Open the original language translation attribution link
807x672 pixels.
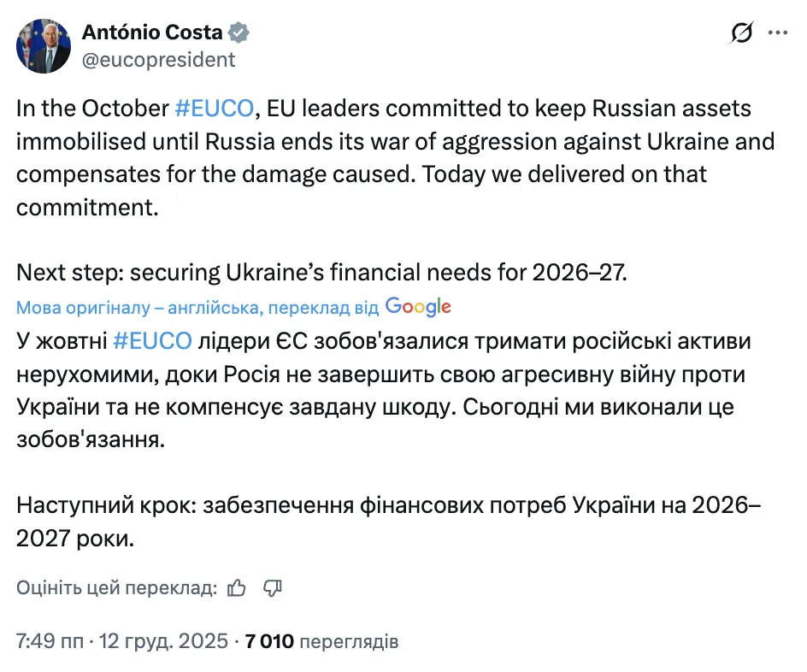[x=171, y=306]
